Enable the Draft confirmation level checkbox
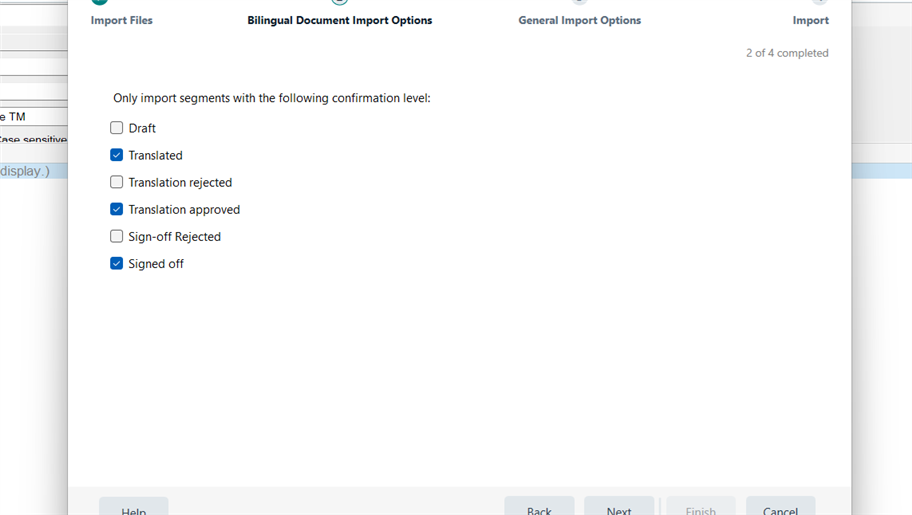 click(x=116, y=127)
